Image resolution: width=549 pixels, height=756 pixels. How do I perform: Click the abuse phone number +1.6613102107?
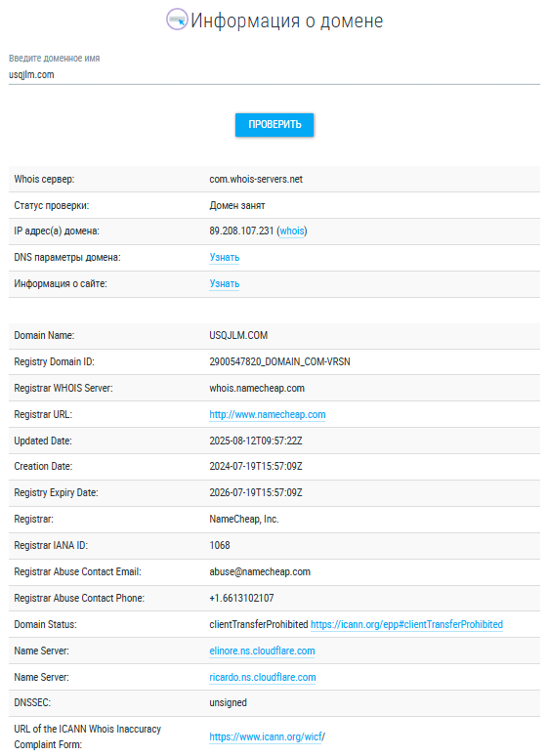241,598
